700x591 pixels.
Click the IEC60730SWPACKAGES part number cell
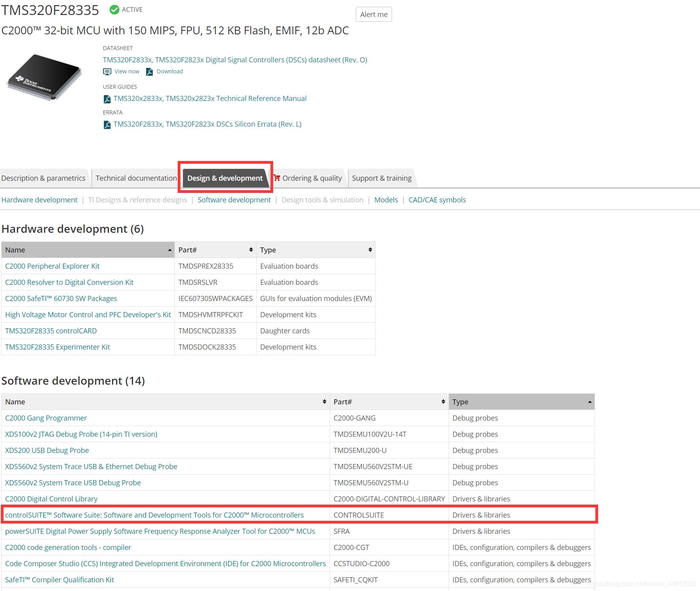coord(216,299)
